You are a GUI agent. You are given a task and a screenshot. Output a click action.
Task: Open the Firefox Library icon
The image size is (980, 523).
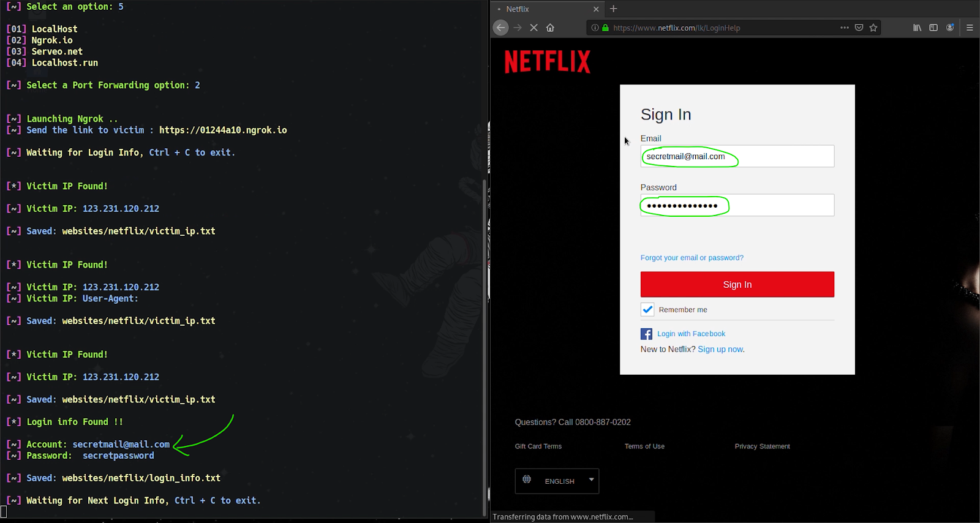[x=917, y=28]
